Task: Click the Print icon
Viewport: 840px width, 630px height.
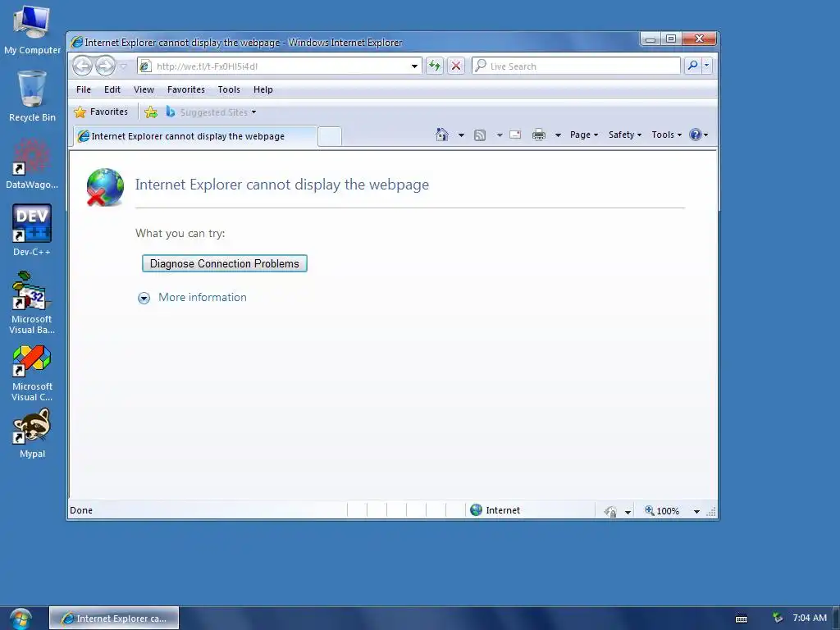Action: 538,135
